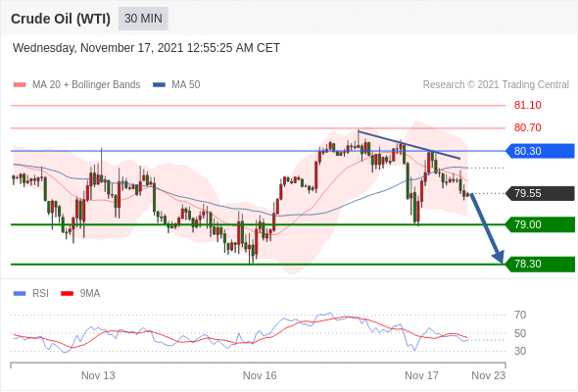Screen dimensions: 578x392
Task: Toggle the RSI legend label
Action: [40, 294]
